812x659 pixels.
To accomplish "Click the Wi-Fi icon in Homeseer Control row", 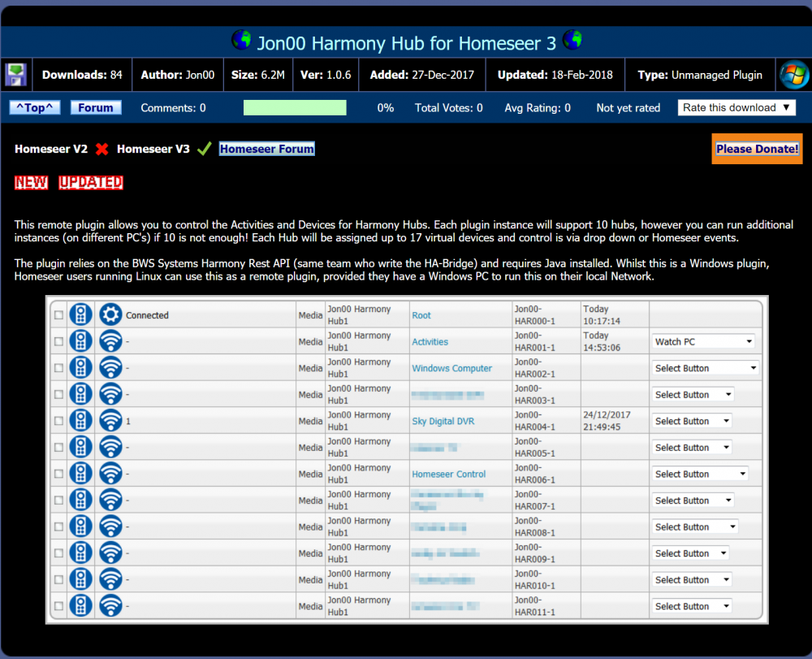I will click(110, 474).
